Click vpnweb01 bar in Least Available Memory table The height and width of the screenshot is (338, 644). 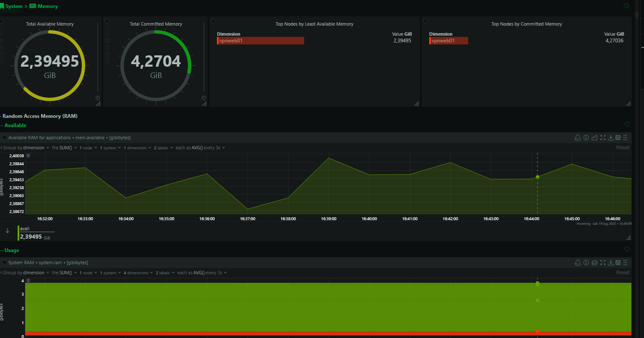coord(261,41)
